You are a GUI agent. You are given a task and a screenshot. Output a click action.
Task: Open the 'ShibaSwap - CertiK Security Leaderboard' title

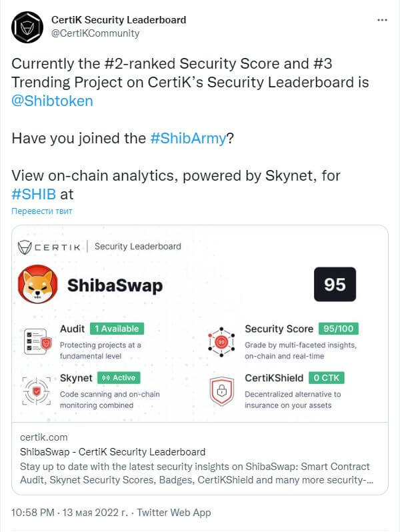point(113,452)
